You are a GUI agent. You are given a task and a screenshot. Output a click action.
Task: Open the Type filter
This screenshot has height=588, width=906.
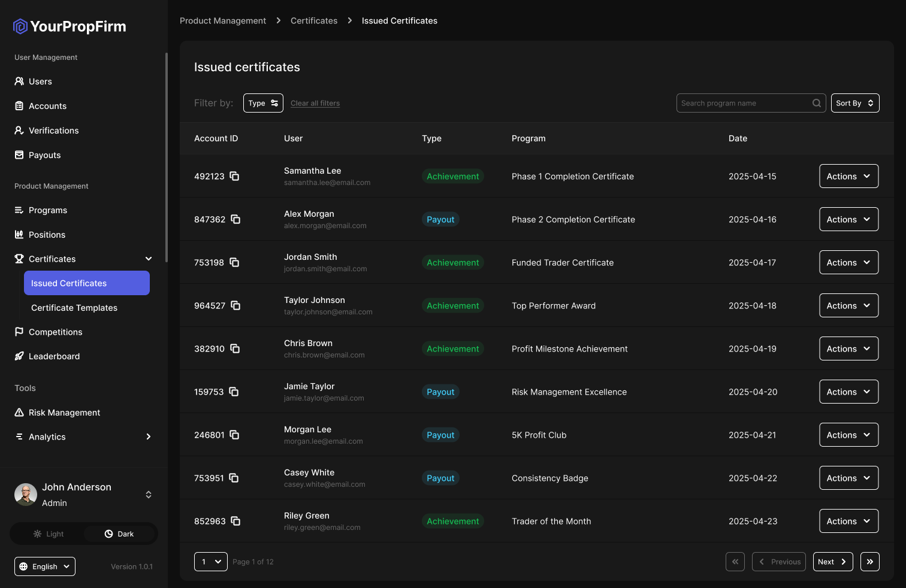click(x=263, y=103)
